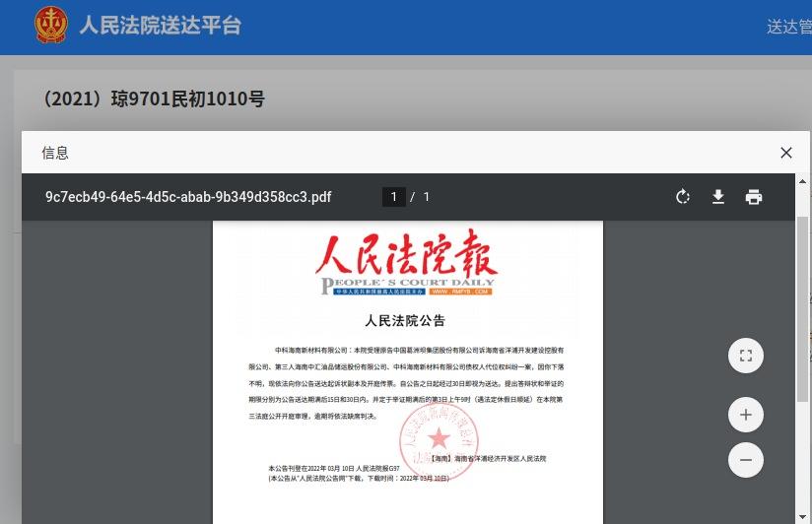This screenshot has height=524, width=812.
Task: Click the scrollbar up arrow
Action: (x=803, y=181)
